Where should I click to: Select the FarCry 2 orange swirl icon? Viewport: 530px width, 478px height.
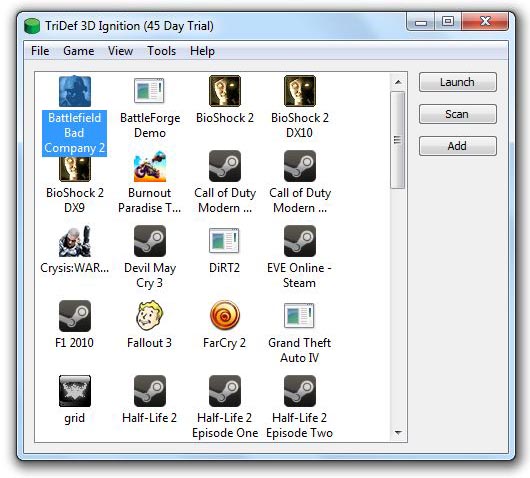[225, 316]
